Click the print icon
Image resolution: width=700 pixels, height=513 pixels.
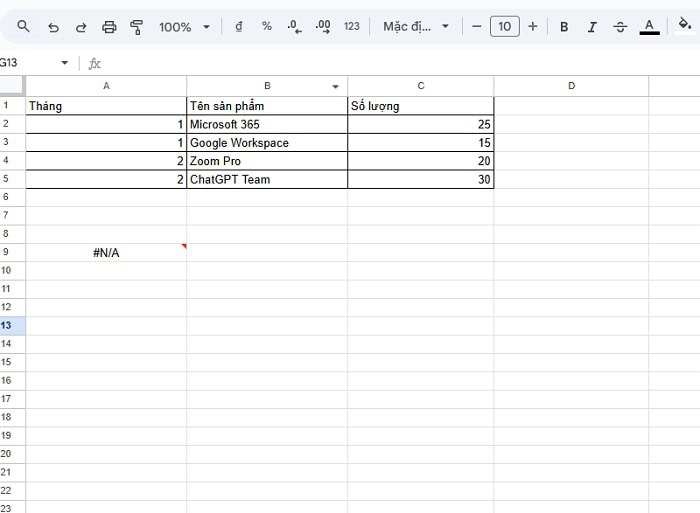coord(109,27)
